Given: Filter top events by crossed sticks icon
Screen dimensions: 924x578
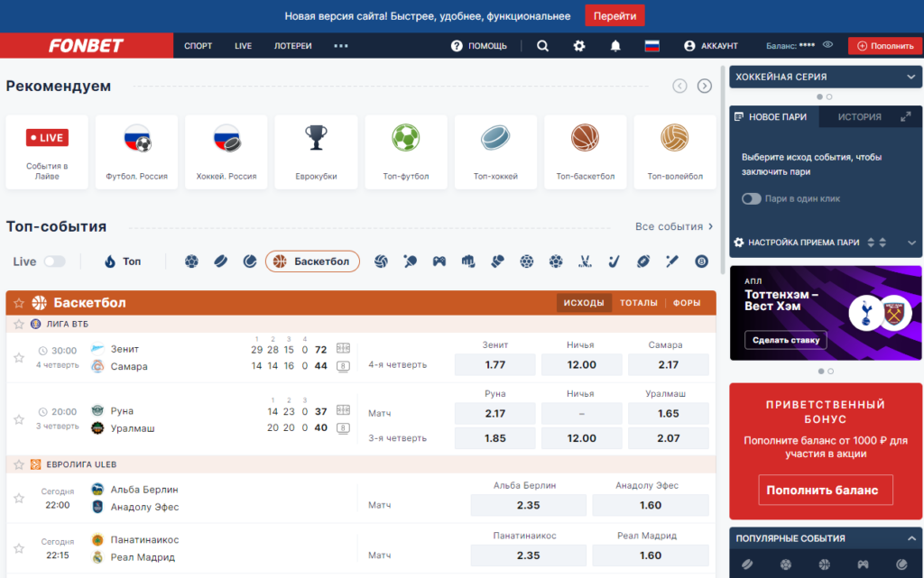Looking at the screenshot, I should pos(585,261).
